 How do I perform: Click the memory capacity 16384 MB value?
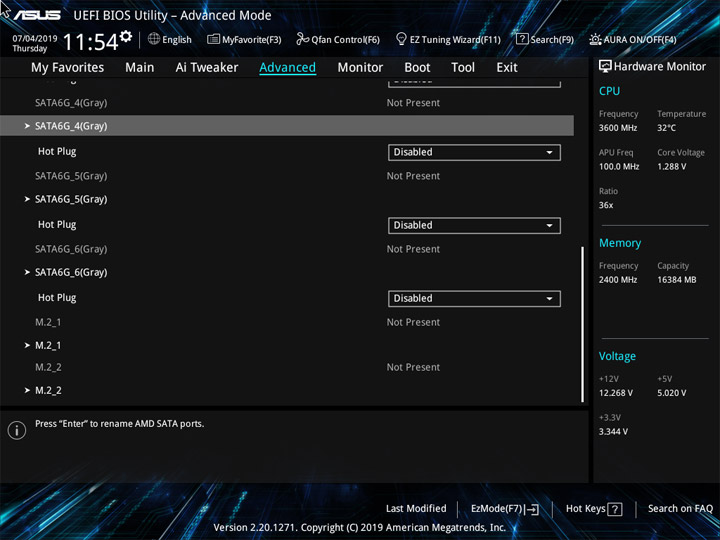point(676,280)
